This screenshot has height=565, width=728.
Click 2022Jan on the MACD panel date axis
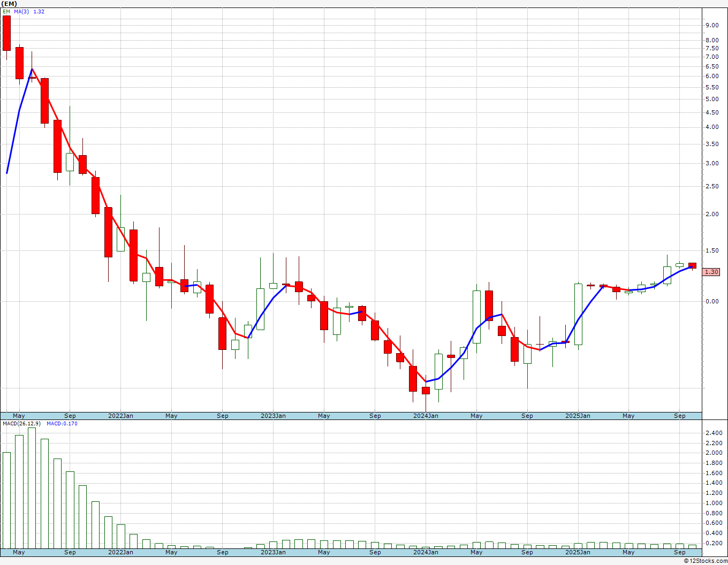[120, 552]
